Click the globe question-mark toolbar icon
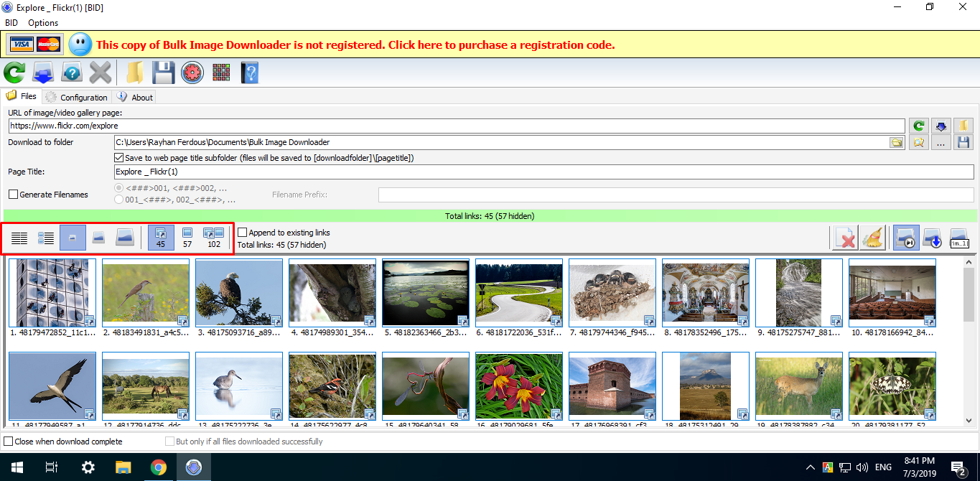 [72, 73]
